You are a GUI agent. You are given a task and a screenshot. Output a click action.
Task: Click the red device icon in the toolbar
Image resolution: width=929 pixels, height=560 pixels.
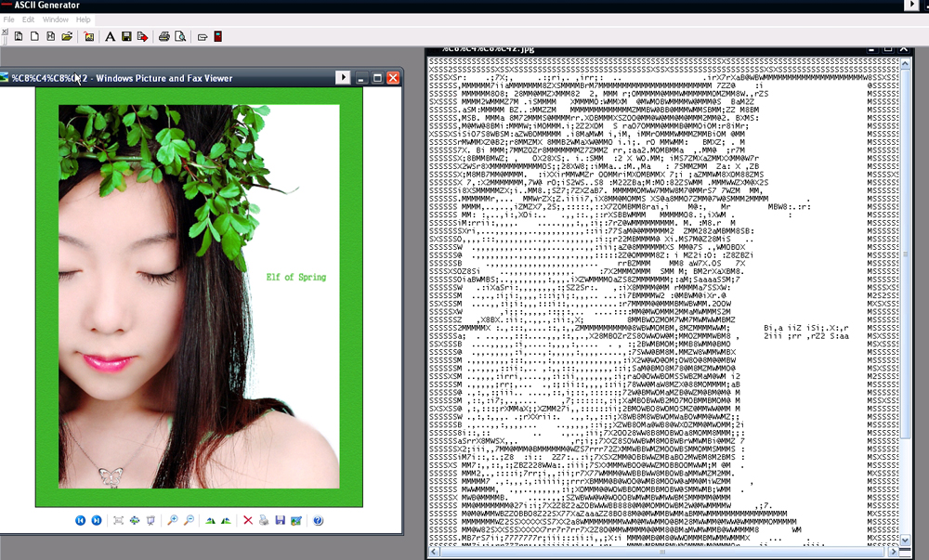pyautogui.click(x=217, y=37)
